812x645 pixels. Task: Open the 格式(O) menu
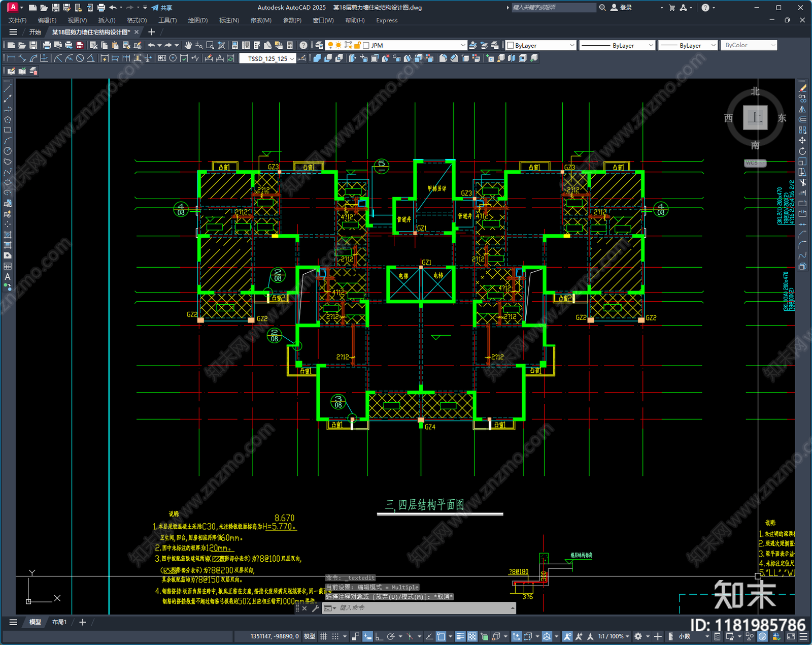tap(137, 20)
